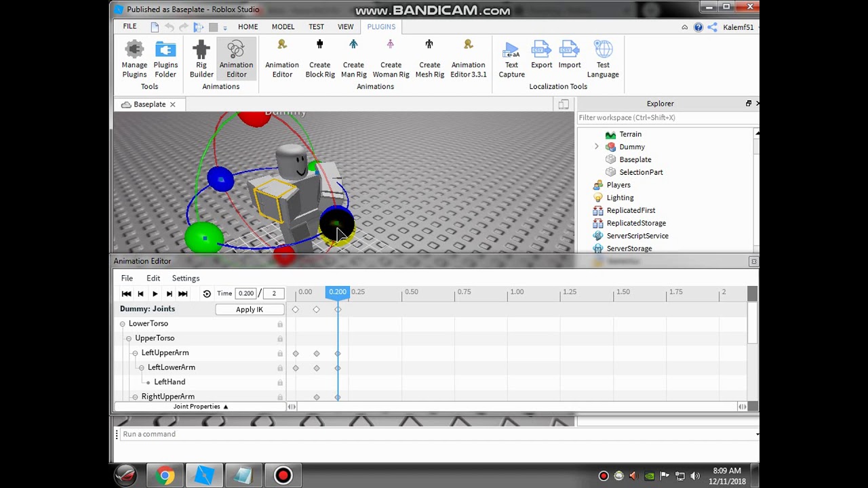Create a Mesh Rig
This screenshot has width=868, height=488.
coord(429,59)
